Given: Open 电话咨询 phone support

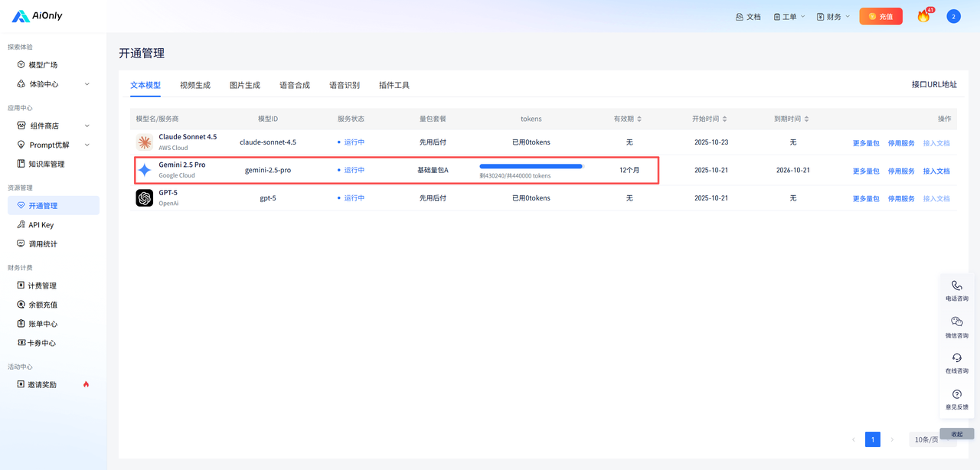Looking at the screenshot, I should (x=957, y=291).
